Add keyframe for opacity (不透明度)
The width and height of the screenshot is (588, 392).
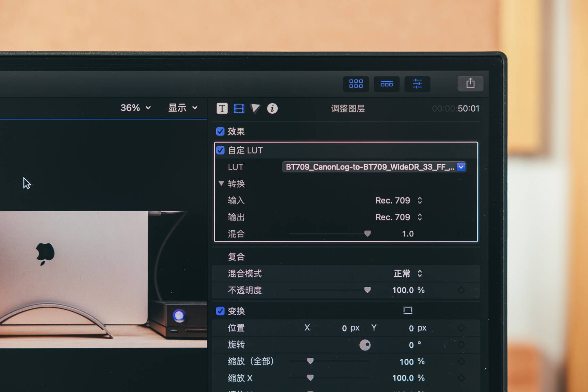tap(461, 290)
